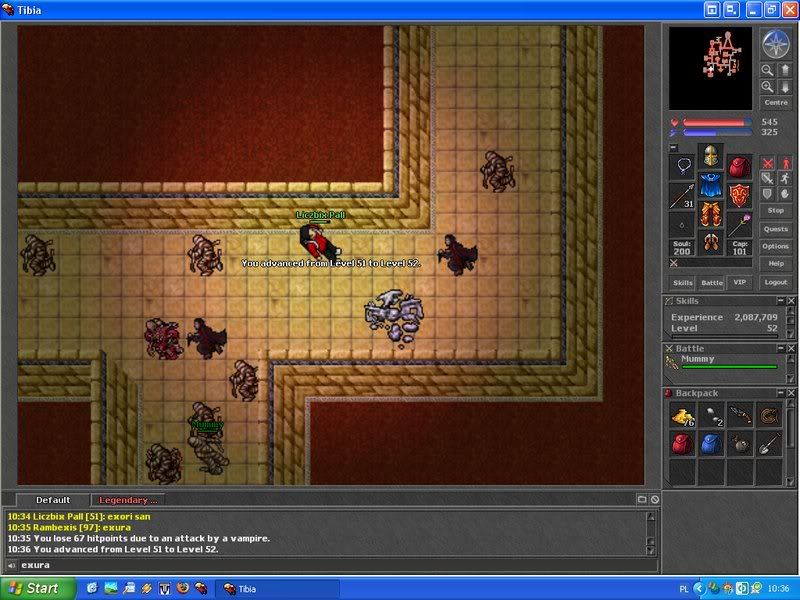Open the Options dialog
This screenshot has width=800, height=600.
(x=776, y=246)
